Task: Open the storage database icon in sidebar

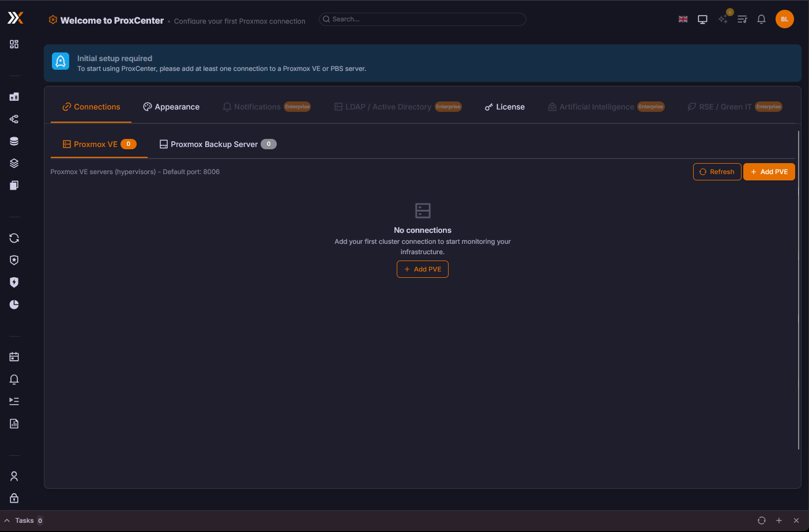Action: (x=14, y=141)
